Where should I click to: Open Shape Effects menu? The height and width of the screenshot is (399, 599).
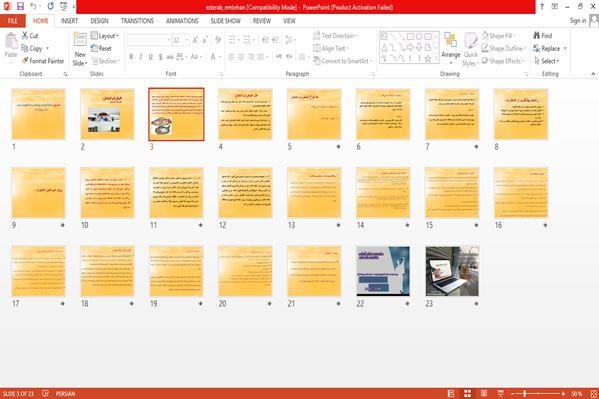503,61
